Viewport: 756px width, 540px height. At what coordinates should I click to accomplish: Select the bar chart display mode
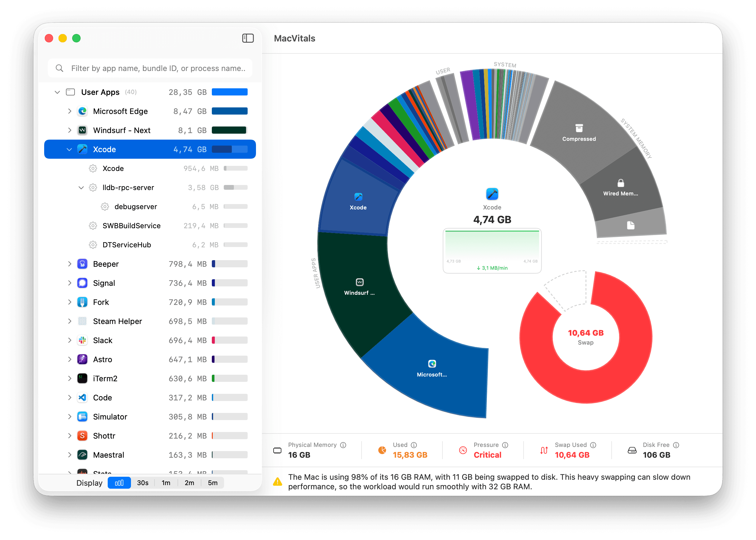point(119,483)
